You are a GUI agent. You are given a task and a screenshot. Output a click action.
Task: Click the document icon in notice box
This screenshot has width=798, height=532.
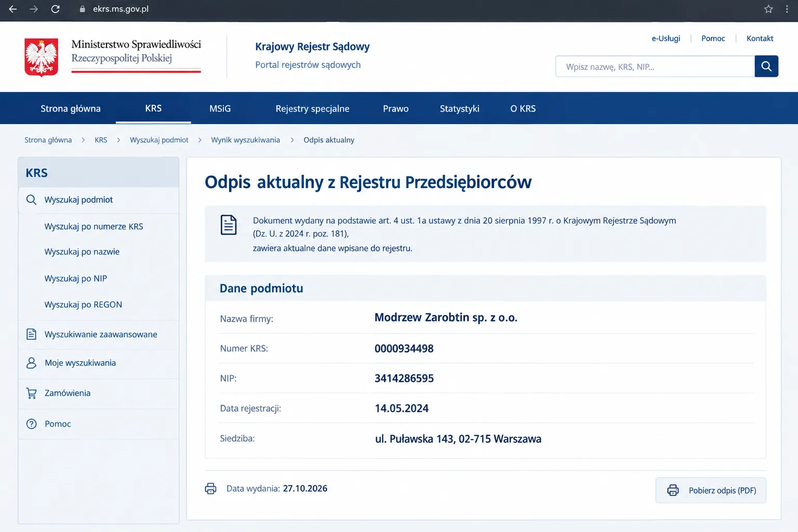229,225
